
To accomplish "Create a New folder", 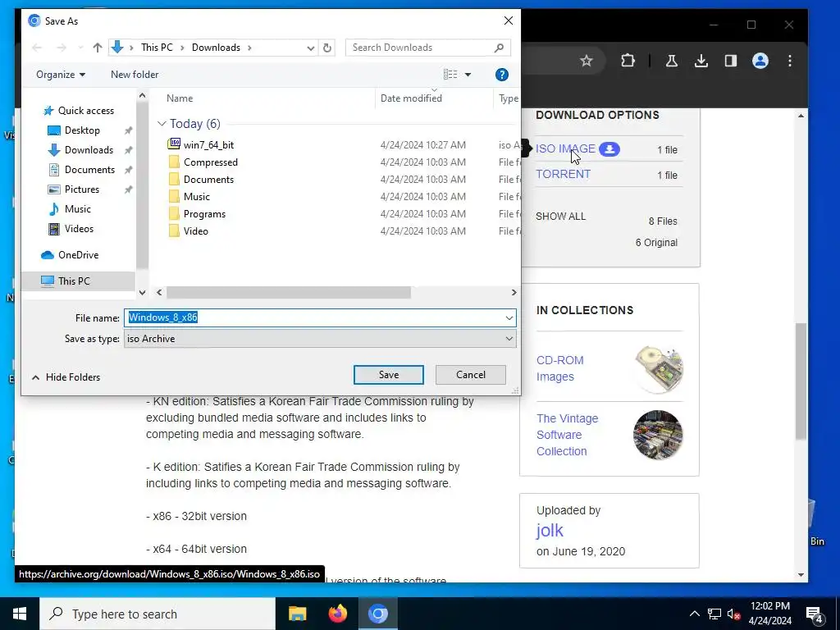I will [x=135, y=75].
